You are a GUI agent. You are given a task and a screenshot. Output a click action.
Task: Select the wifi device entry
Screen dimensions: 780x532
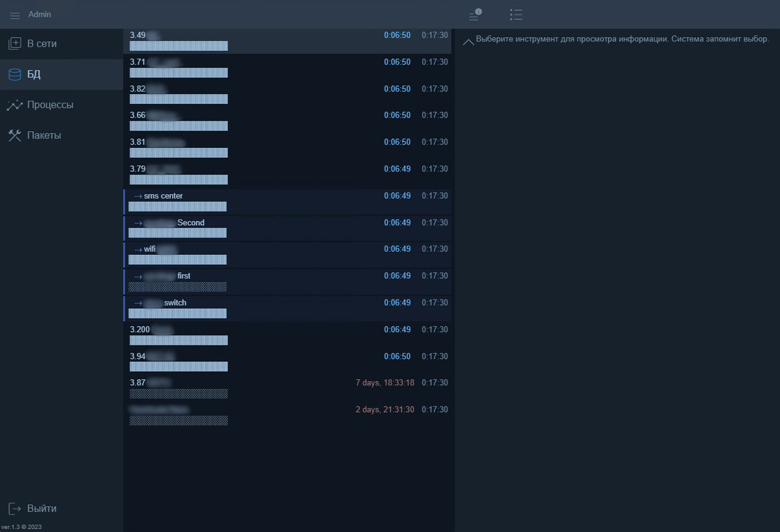150,249
